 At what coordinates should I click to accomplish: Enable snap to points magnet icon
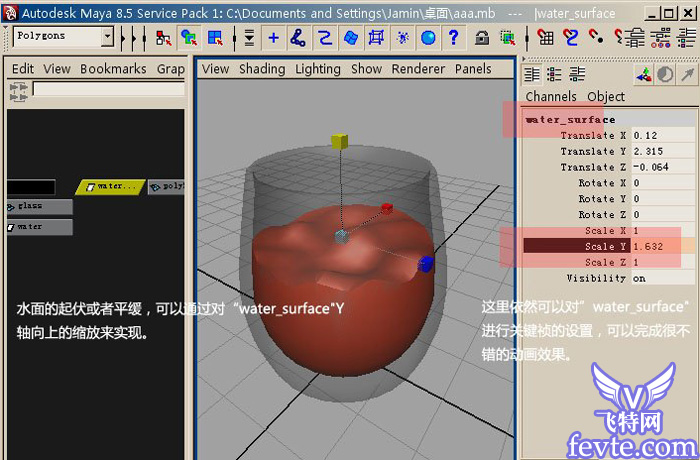(596, 37)
